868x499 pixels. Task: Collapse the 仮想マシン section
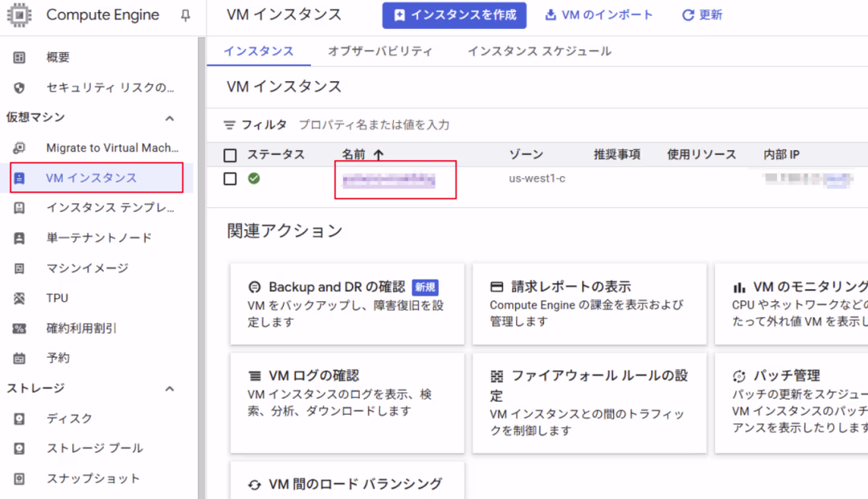[x=170, y=118]
